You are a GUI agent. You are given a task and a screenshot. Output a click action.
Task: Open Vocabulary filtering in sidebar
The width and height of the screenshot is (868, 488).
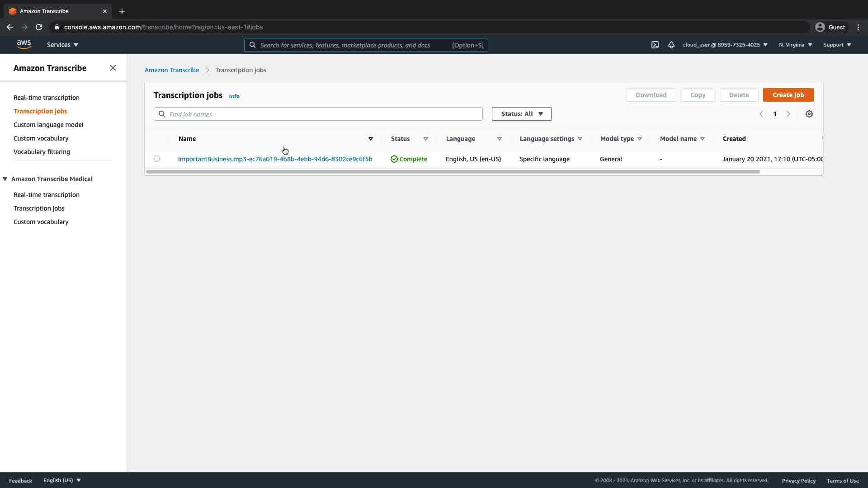pyautogui.click(x=42, y=152)
